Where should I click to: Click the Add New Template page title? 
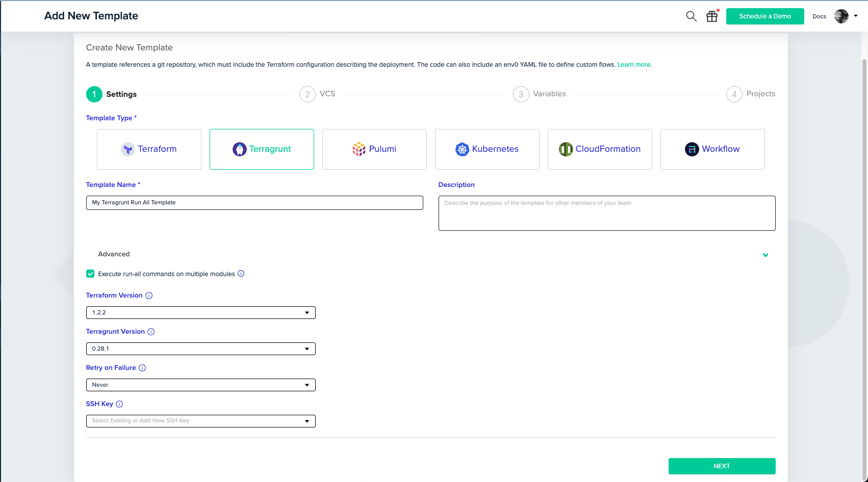click(x=91, y=16)
